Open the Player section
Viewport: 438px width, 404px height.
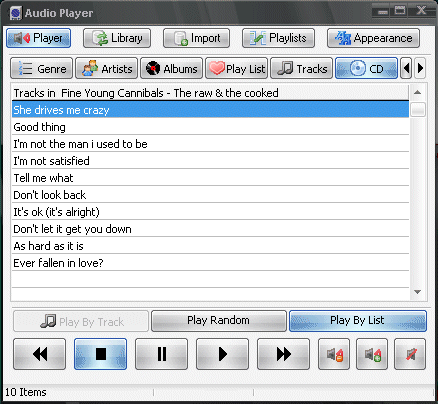pos(38,38)
